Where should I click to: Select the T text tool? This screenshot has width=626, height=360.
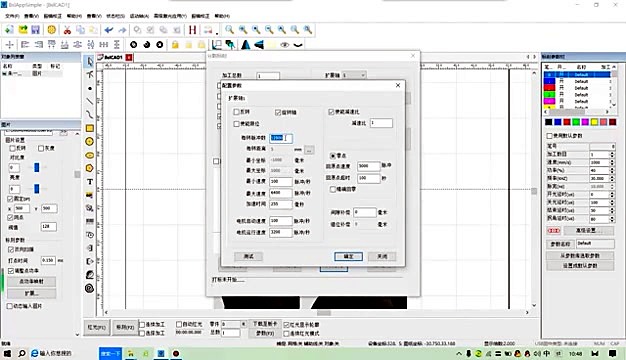(90, 182)
